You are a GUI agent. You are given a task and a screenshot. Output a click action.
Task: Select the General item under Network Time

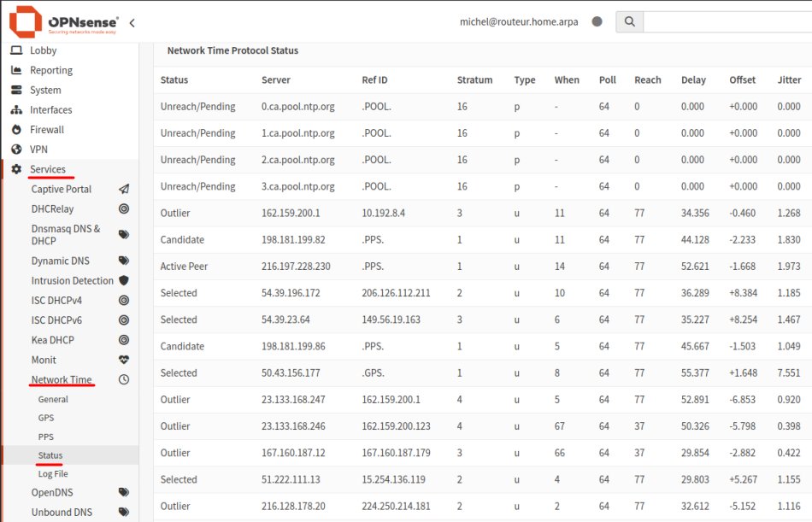pos(53,400)
